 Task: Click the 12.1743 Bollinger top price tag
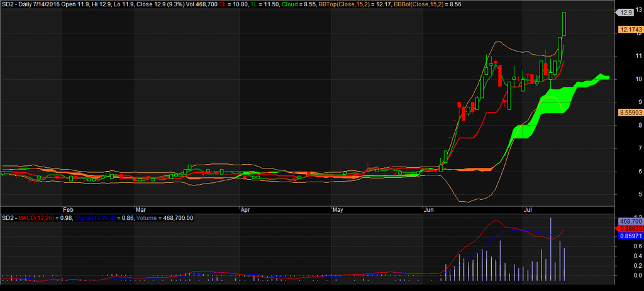[630, 29]
